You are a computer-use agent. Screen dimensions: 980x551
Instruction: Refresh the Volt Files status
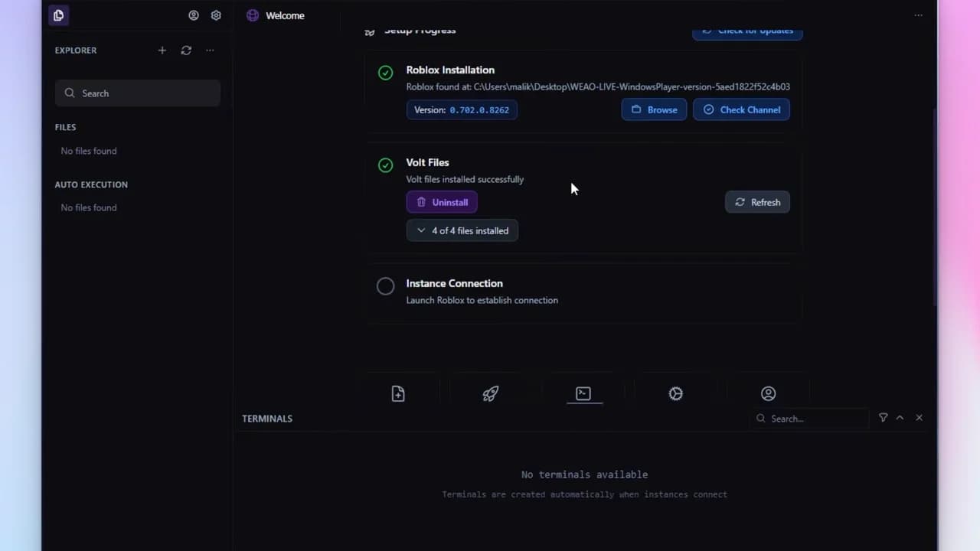coord(757,202)
